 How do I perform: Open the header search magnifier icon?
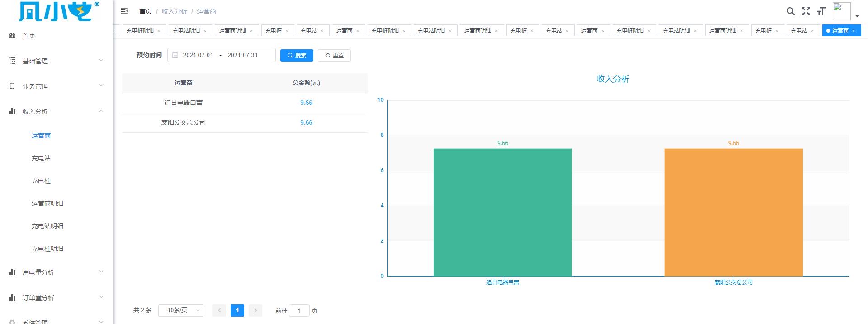click(x=790, y=11)
